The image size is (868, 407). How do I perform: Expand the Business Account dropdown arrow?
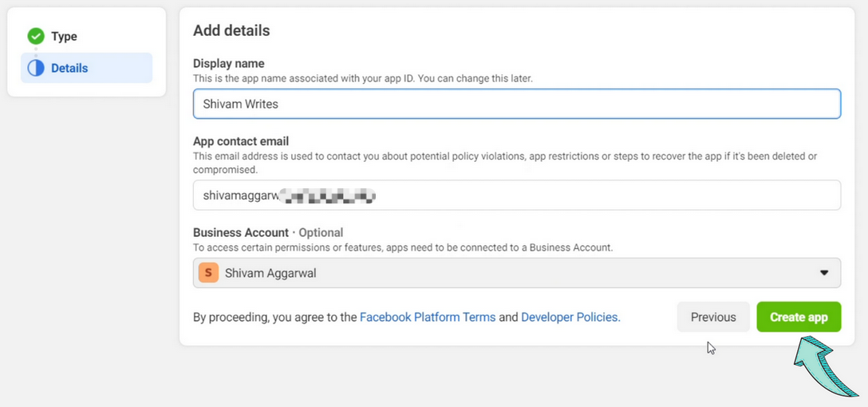[824, 273]
